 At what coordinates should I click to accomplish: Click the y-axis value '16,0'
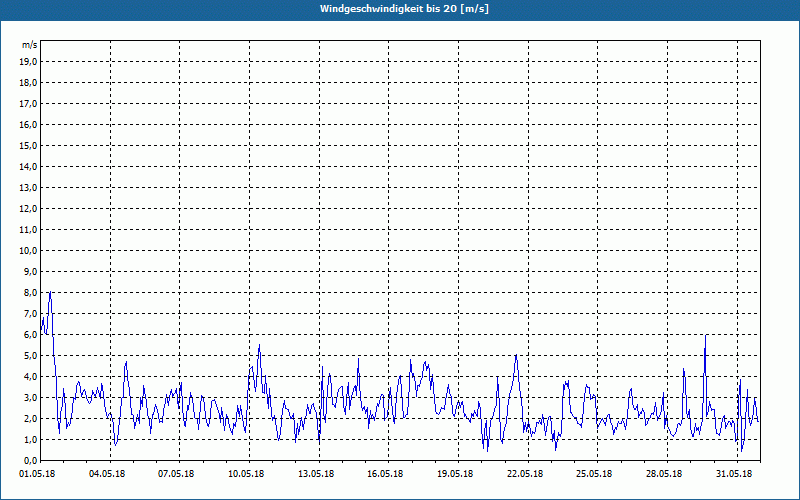click(x=28, y=124)
